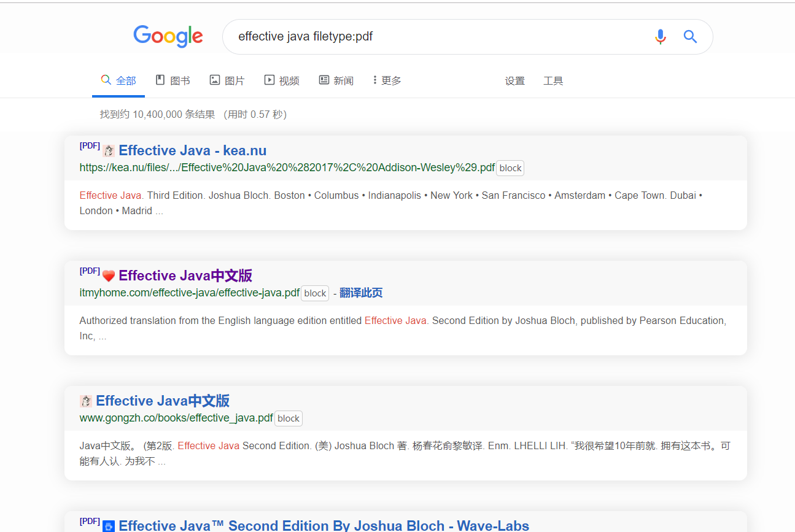The height and width of the screenshot is (532, 795).
Task: Click block button on kea.nu result
Action: coord(510,168)
